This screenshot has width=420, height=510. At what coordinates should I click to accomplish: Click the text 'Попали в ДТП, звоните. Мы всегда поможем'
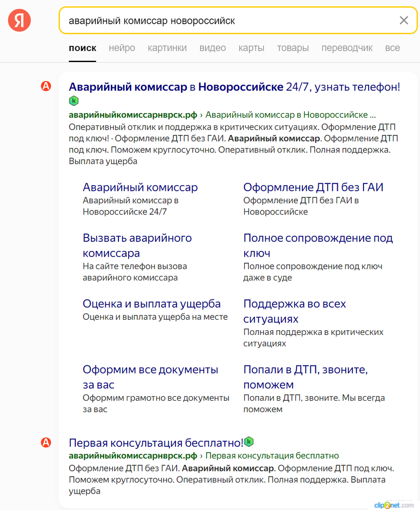point(314,404)
